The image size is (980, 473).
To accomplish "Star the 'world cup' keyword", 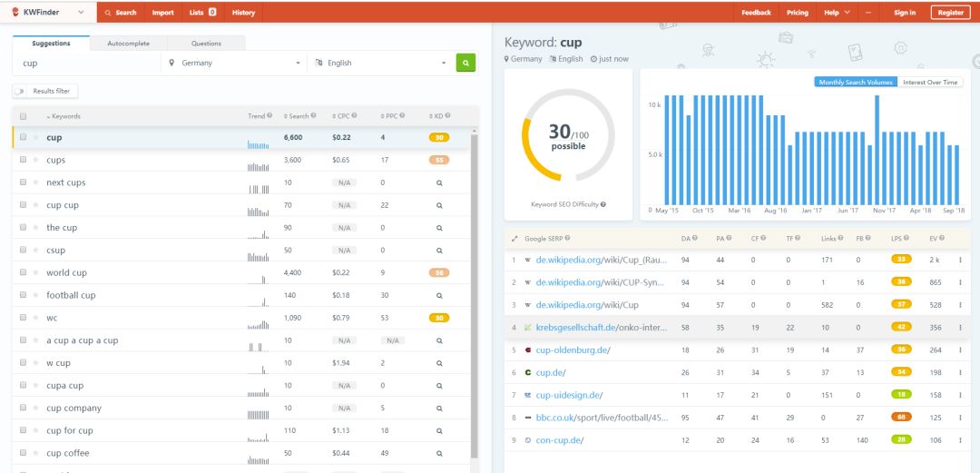I will 36,272.
